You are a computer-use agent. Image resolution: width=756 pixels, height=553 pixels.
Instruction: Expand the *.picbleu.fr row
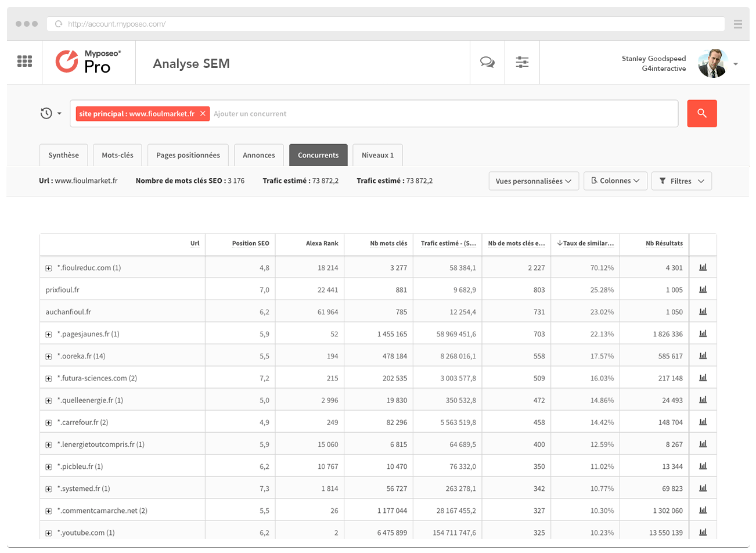pyautogui.click(x=49, y=467)
